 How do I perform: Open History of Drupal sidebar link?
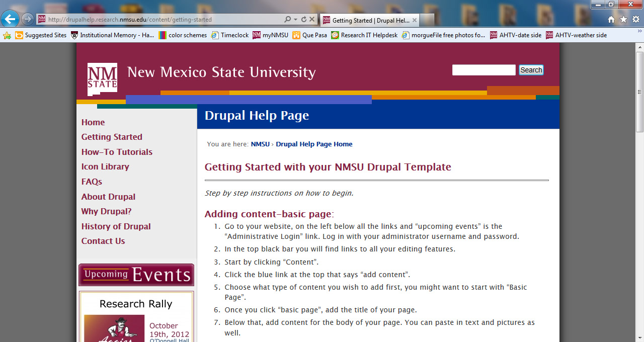[116, 226]
